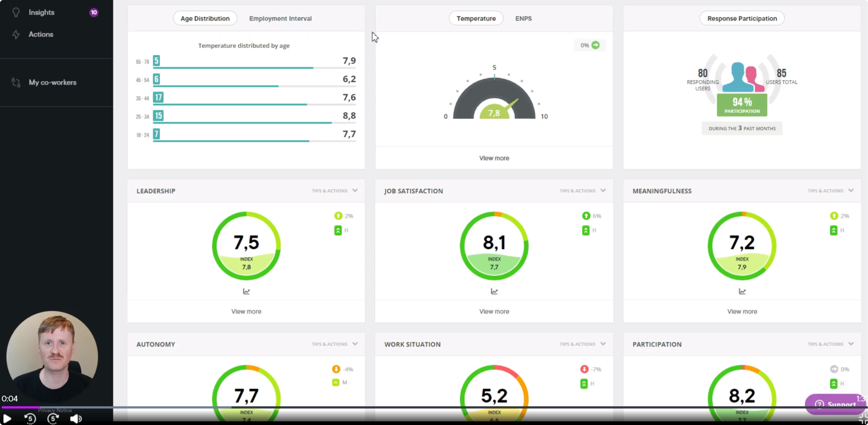Open the purple Support button
Screen dimensions: 868x425
point(835,404)
